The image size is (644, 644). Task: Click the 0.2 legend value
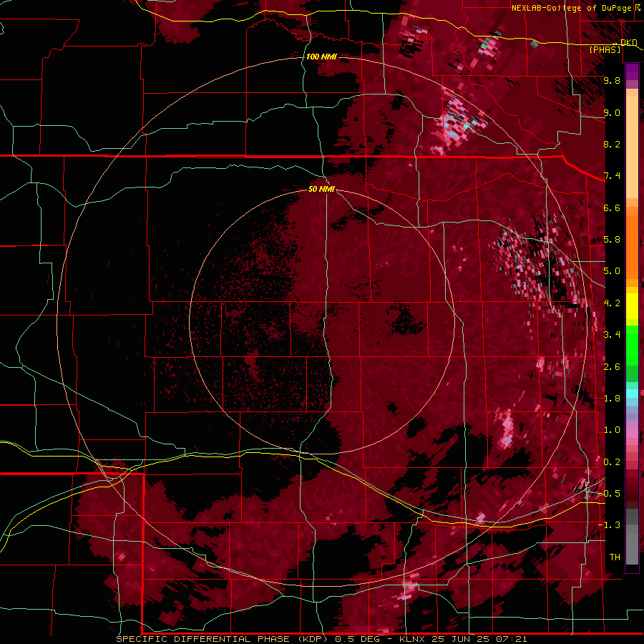[x=612, y=462]
